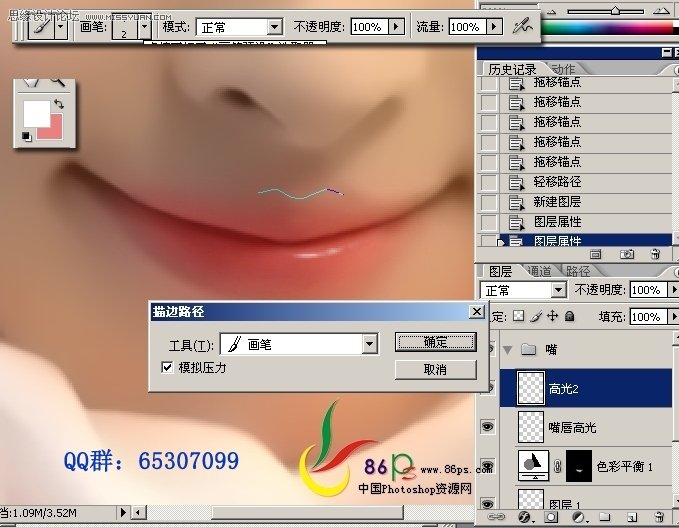Switch to 图层 tab

click(x=501, y=271)
